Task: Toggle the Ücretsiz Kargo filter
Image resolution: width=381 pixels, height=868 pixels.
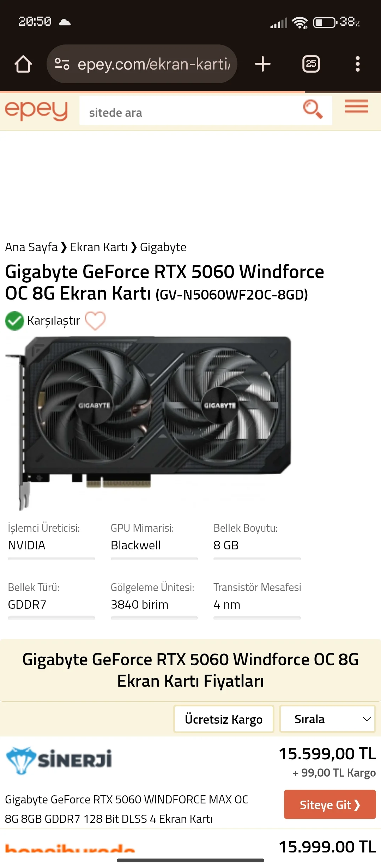Action: tap(224, 719)
